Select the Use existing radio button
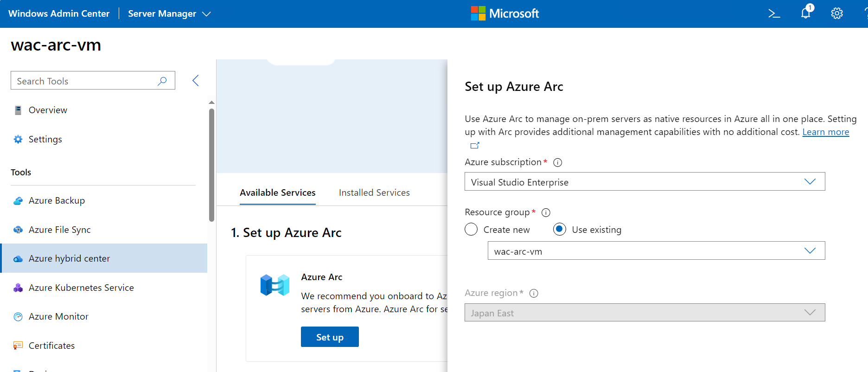This screenshot has width=868, height=372. pyautogui.click(x=560, y=230)
